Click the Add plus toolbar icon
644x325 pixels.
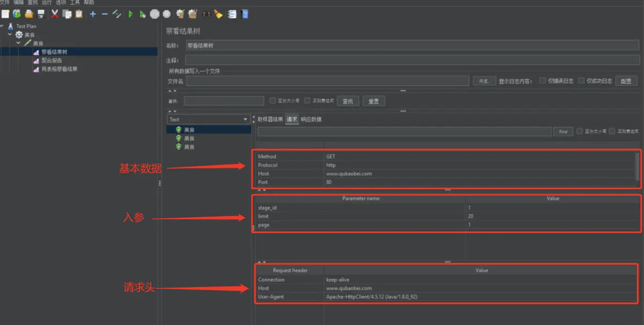click(93, 14)
